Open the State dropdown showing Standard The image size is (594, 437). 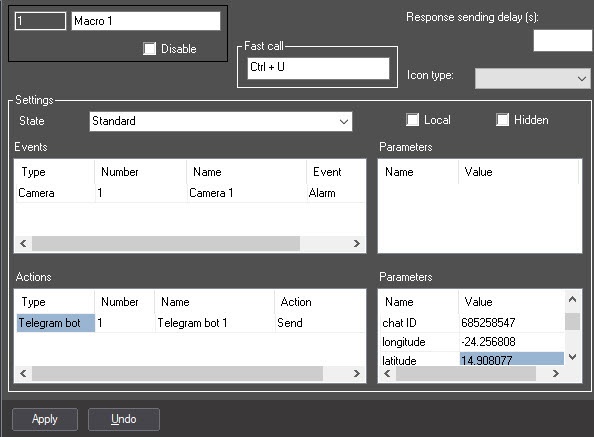tap(221, 122)
